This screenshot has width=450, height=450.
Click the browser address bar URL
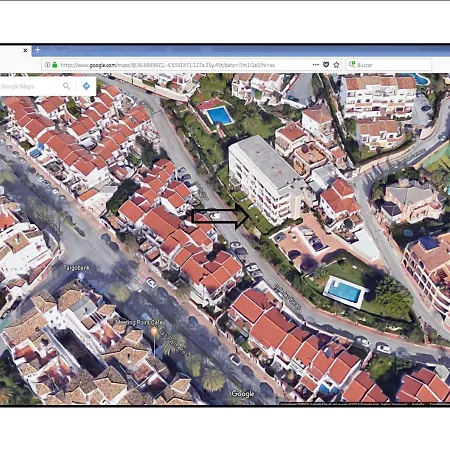click(x=168, y=65)
